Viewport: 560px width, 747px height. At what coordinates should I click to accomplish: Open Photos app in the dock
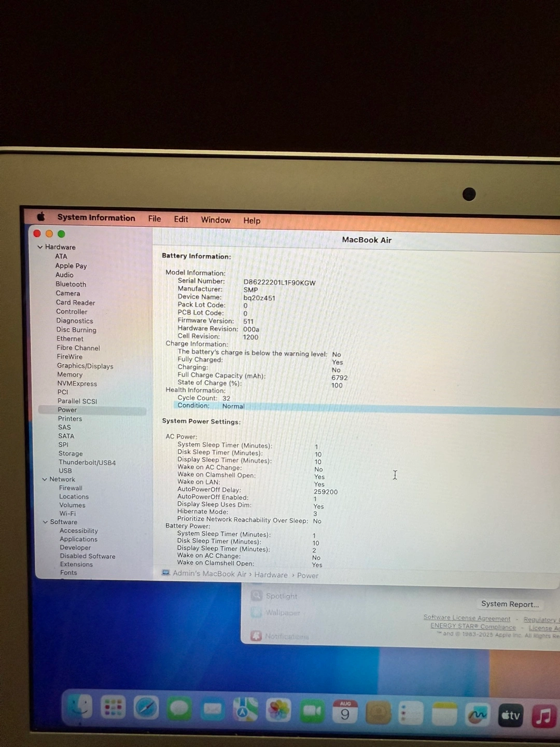point(279,710)
